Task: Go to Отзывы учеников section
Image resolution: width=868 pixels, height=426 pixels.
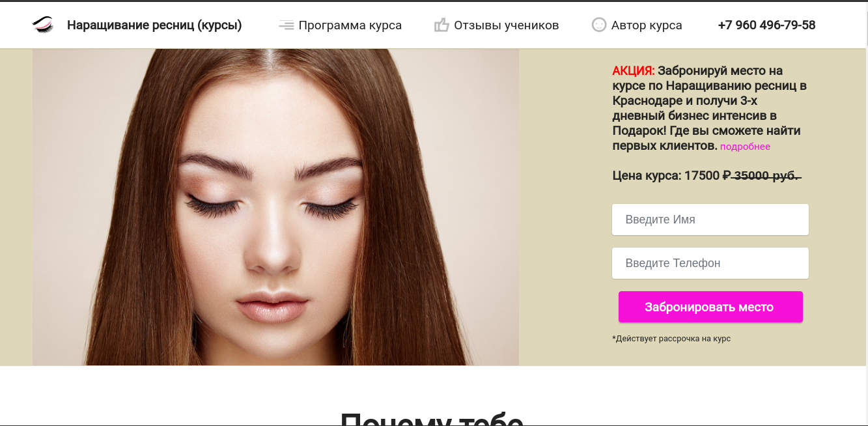Action: [506, 25]
